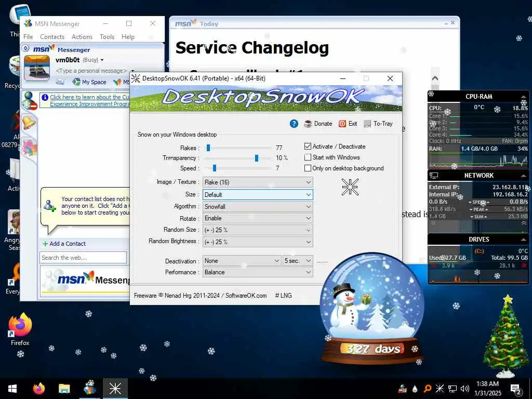Open the Algorithm Snowfall dropdown

[x=258, y=207]
